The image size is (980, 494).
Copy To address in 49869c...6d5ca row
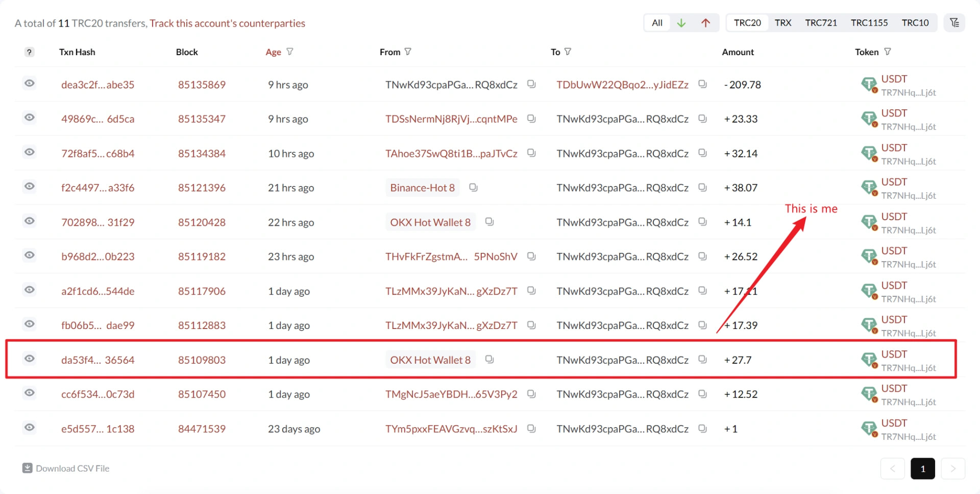click(x=702, y=119)
